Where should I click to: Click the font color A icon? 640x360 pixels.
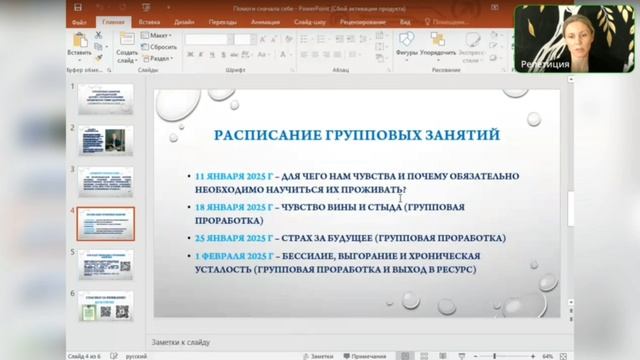[x=284, y=54]
